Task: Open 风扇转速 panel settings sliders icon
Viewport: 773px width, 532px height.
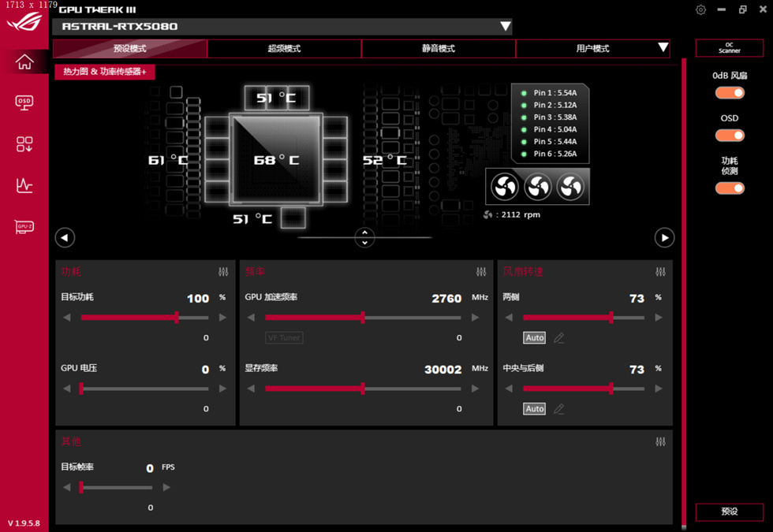Action: (661, 272)
